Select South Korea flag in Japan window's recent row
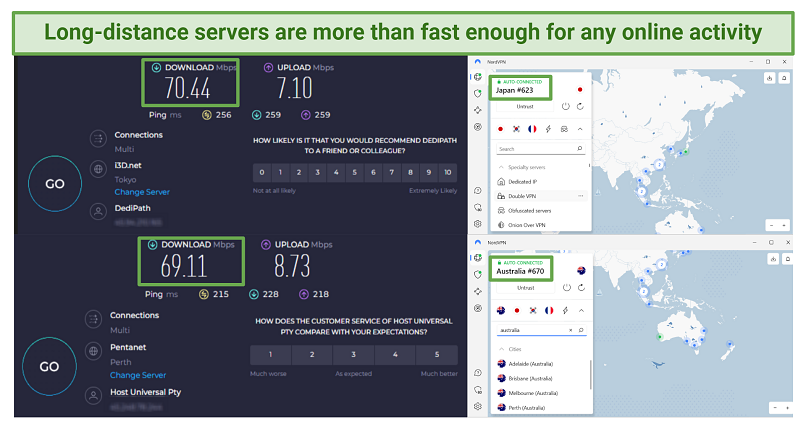The image size is (806, 432). coord(516,129)
